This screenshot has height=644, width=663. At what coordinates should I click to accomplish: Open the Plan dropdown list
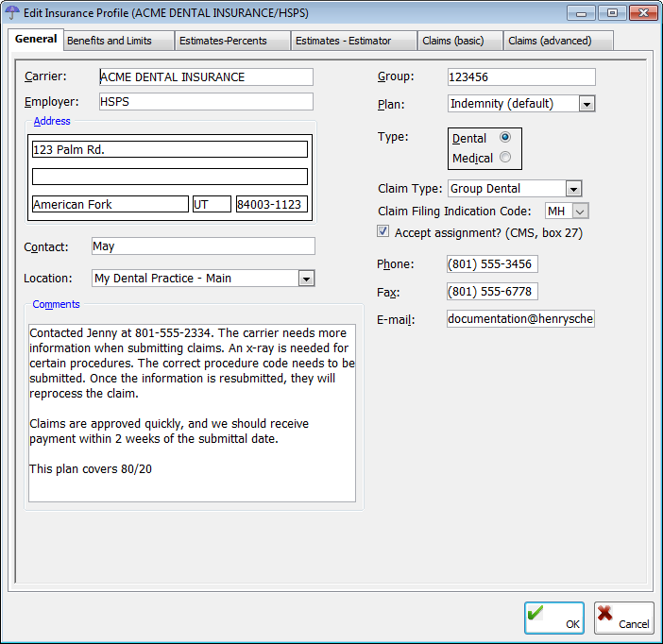(x=586, y=104)
